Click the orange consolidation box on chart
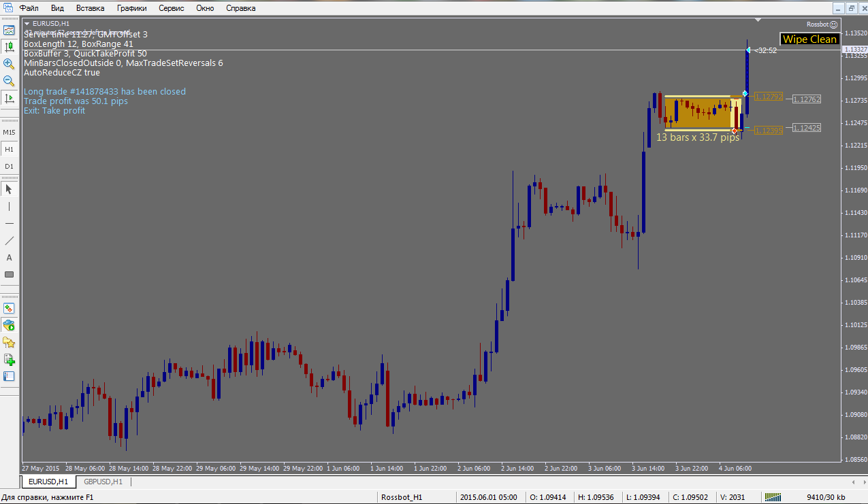This screenshot has height=504, width=868. click(x=698, y=113)
